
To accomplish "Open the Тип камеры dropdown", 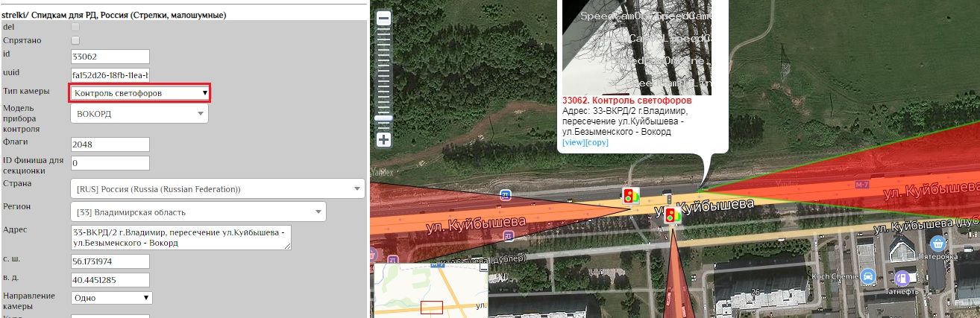I will point(140,93).
